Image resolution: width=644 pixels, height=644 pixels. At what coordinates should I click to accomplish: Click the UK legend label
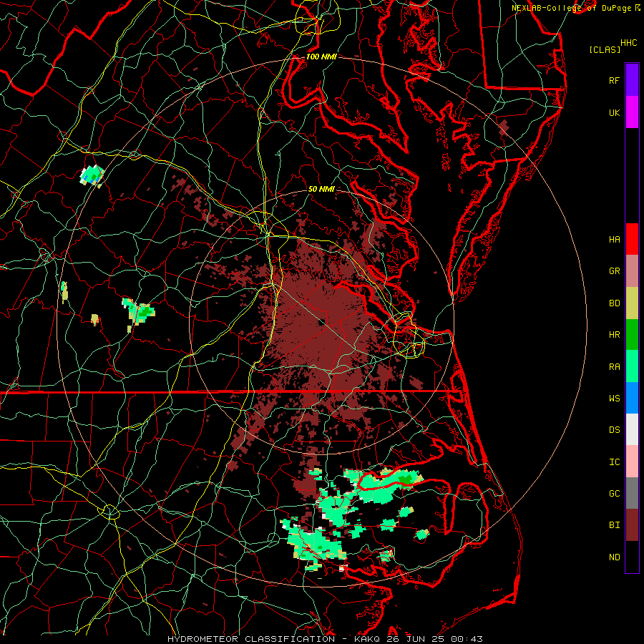pyautogui.click(x=614, y=113)
